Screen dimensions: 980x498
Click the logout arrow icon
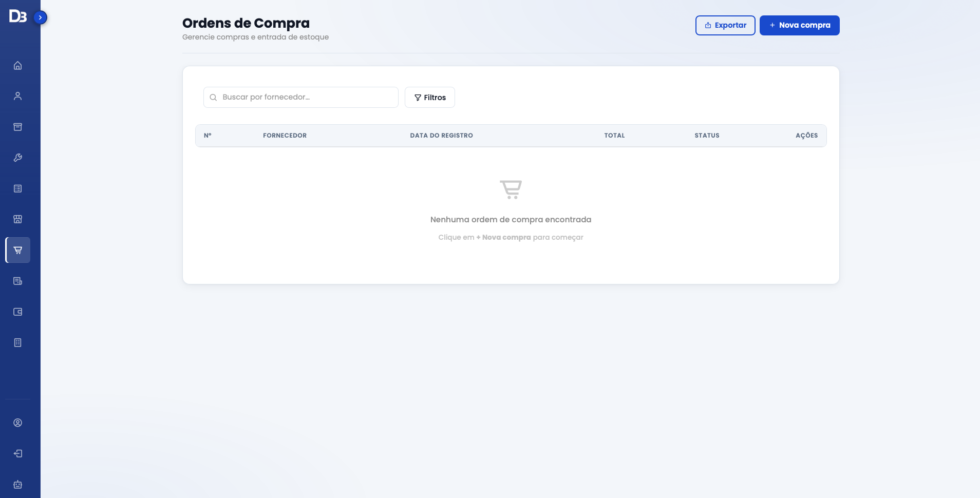(17, 453)
